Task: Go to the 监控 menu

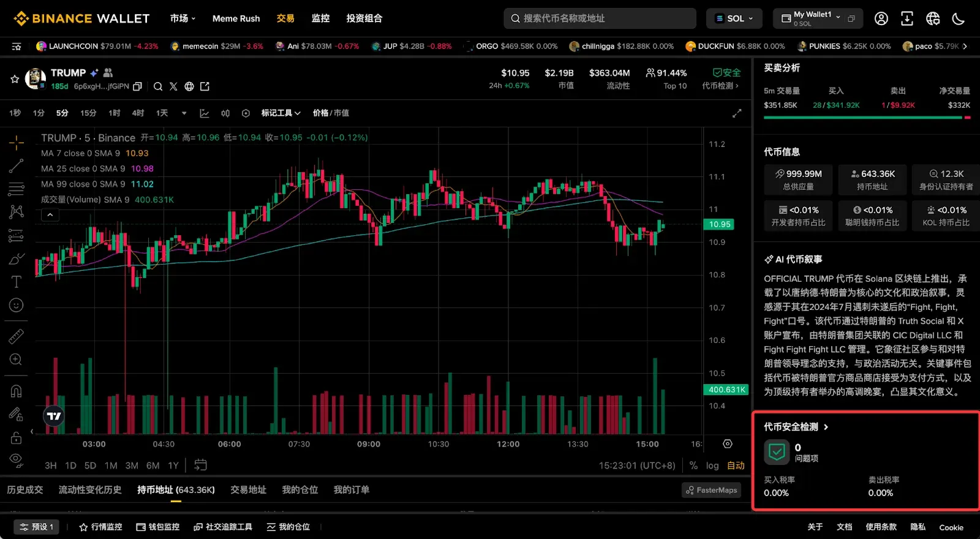Action: (320, 18)
